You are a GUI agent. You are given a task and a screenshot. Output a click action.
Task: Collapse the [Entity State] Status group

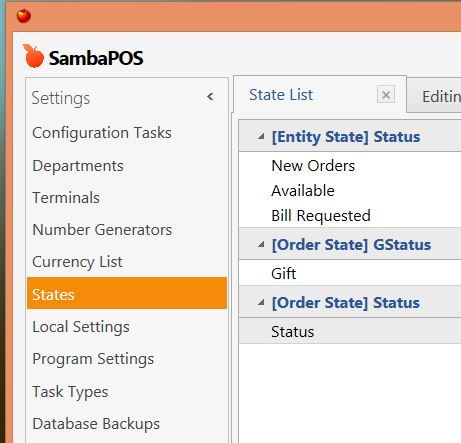[261, 136]
